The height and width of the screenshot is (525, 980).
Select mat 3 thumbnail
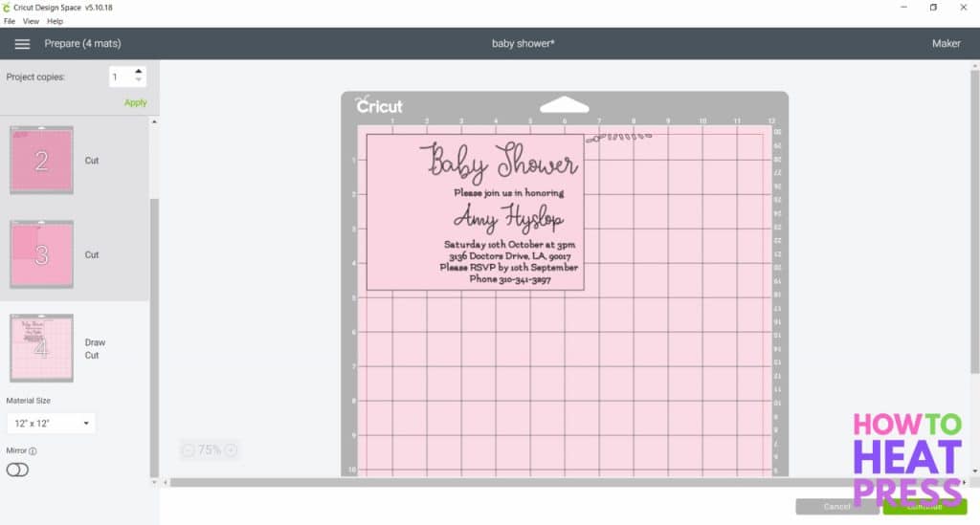[x=41, y=254]
